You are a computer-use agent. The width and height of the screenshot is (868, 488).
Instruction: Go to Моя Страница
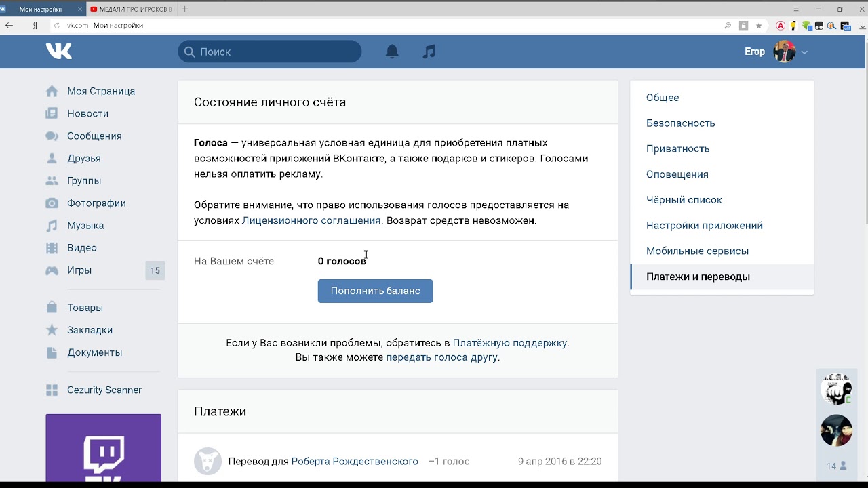pos(101,91)
